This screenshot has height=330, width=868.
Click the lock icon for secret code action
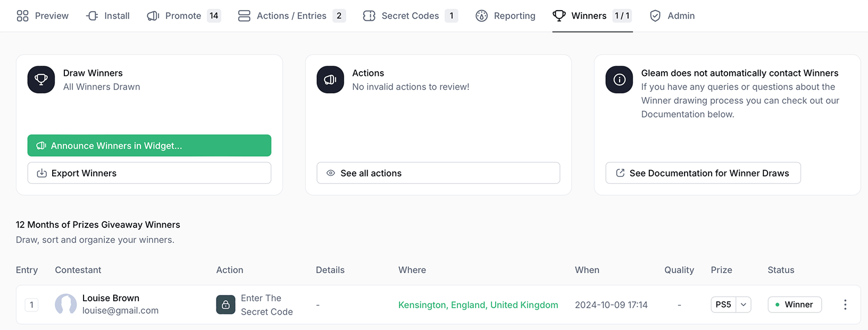point(226,304)
